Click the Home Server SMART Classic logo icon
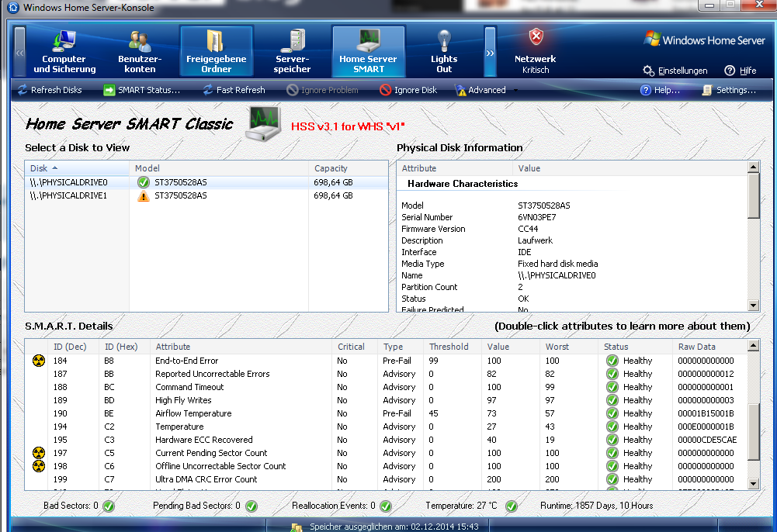The height and width of the screenshot is (532, 777). 265,123
